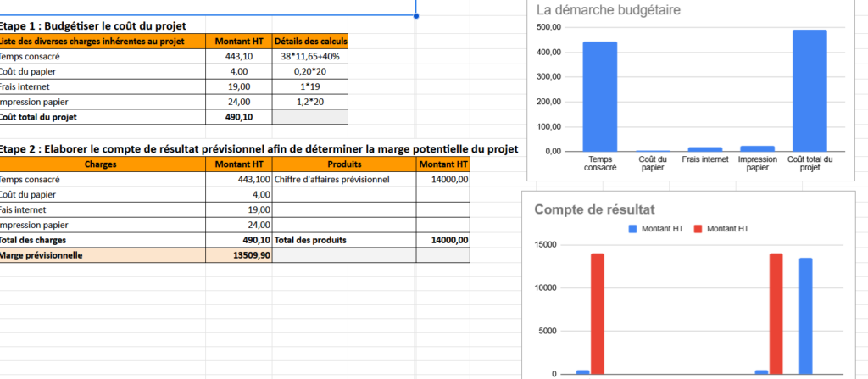868x379 pixels.
Task: Select the tallest bar above "Coût total du projet"
Action: (x=810, y=90)
